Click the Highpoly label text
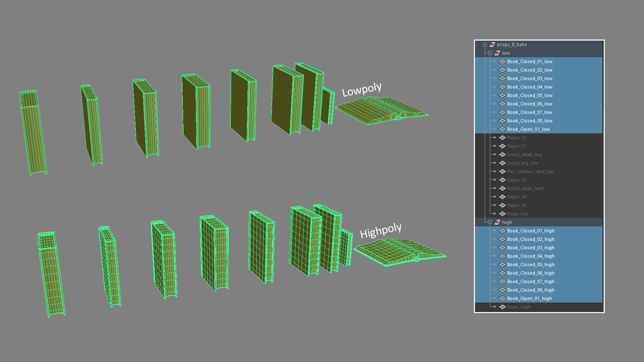 (x=380, y=230)
